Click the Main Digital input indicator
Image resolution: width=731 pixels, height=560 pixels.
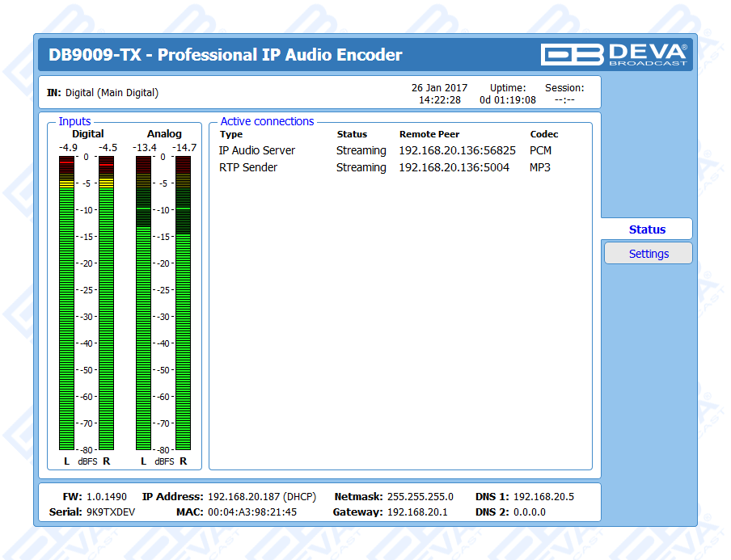(112, 93)
